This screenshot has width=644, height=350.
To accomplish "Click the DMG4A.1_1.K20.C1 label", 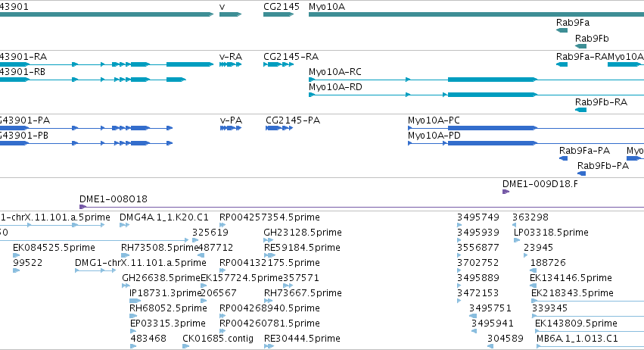I will 164,217.
